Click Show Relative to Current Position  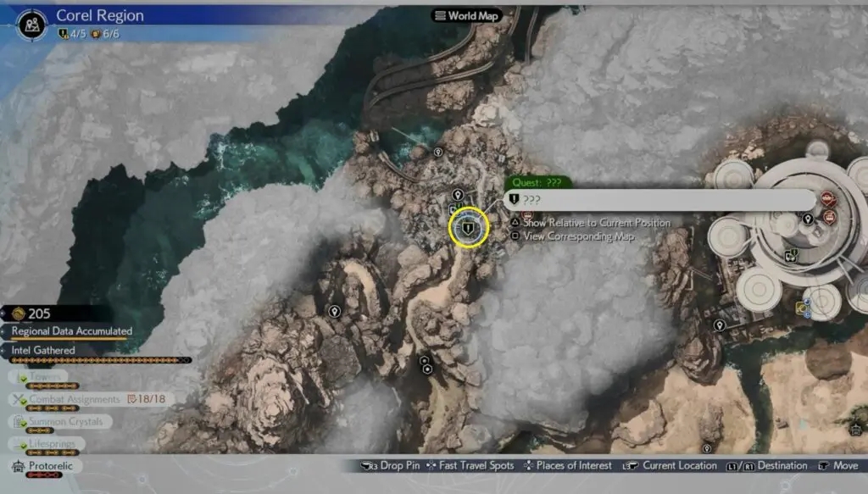(596, 223)
